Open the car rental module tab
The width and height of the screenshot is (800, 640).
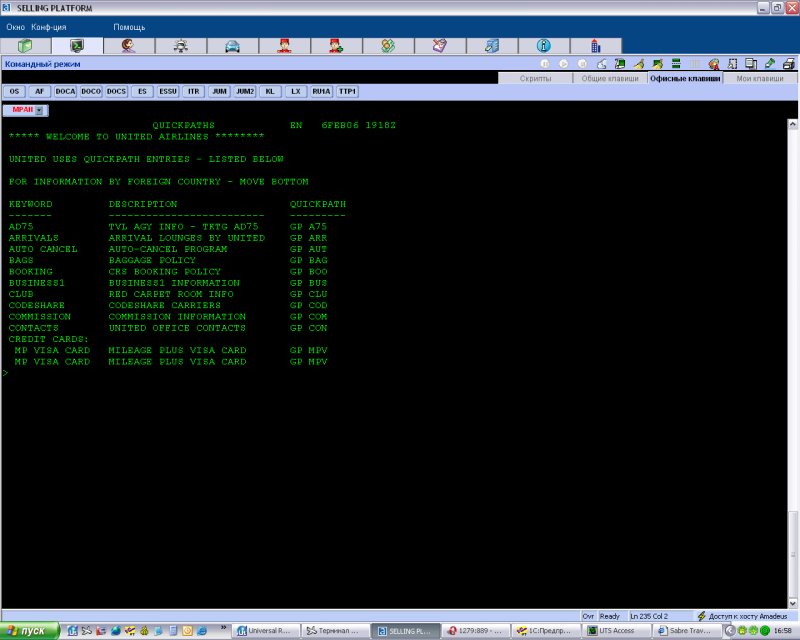233,46
